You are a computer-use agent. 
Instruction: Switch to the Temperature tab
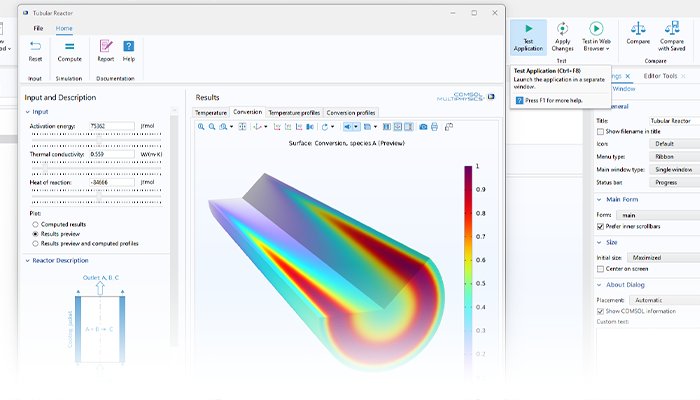[x=211, y=112]
